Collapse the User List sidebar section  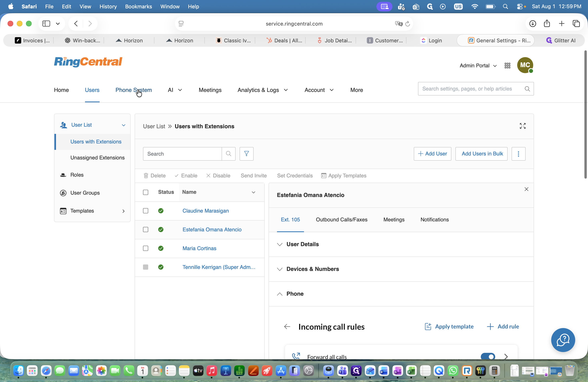coord(124,125)
